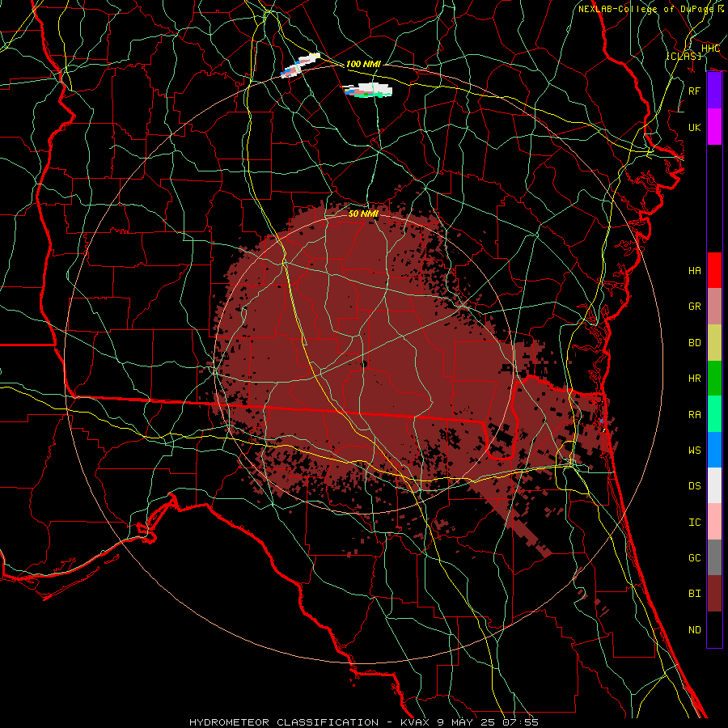Click the "ND" legend label

pyautogui.click(x=695, y=630)
